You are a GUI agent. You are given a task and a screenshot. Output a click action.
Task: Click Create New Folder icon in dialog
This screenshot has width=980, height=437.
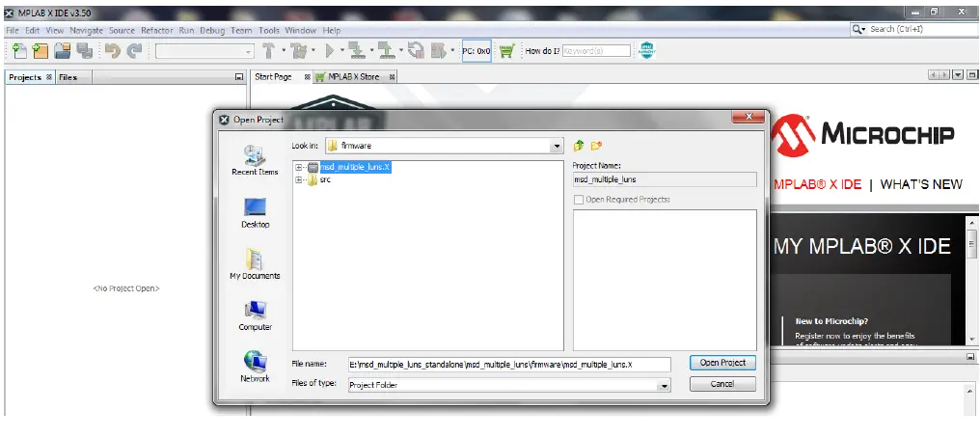click(596, 146)
